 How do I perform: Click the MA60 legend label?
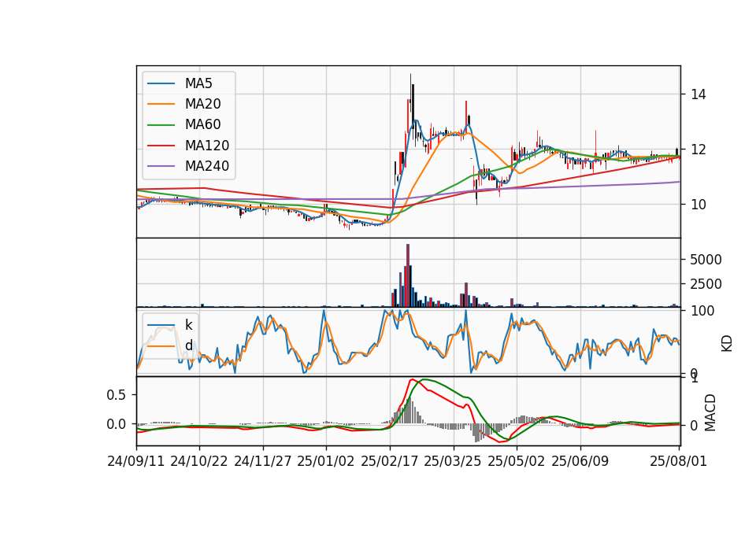(x=202, y=125)
